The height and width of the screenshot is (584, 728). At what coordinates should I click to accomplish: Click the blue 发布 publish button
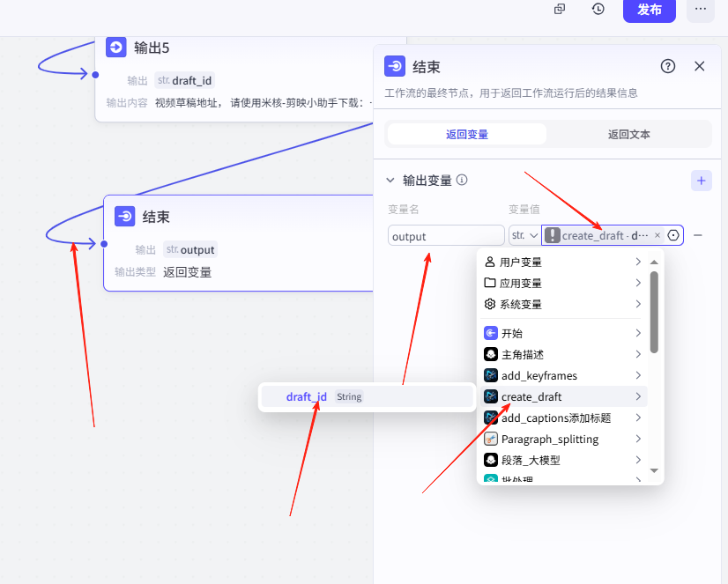(x=649, y=10)
